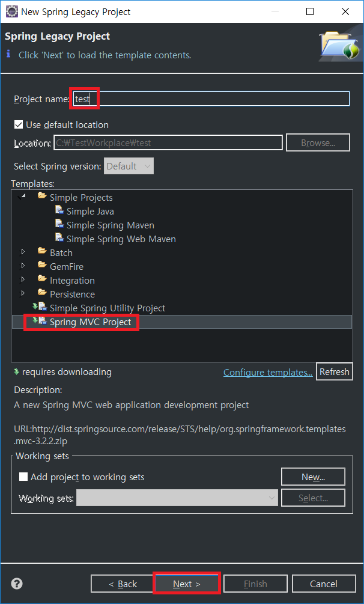Open the Configure templates... link
Screen dimensions: 364x604
[268, 373]
